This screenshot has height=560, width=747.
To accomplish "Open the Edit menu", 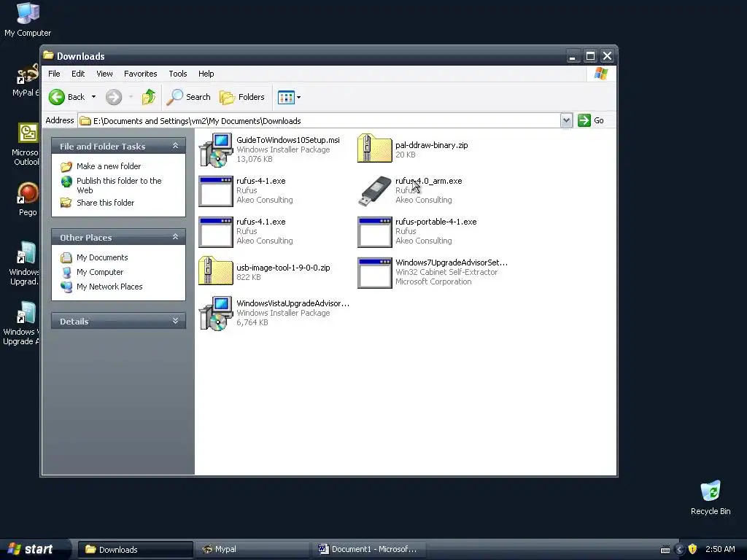I will click(x=78, y=74).
